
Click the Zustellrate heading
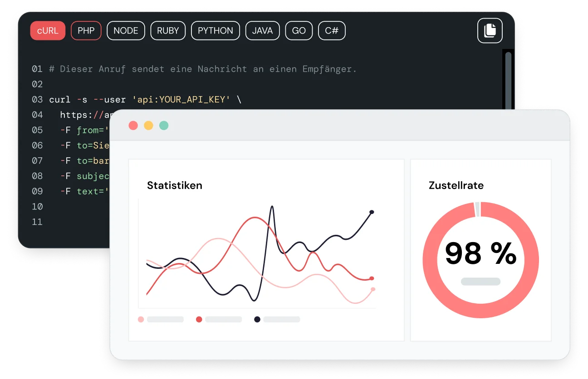click(456, 185)
